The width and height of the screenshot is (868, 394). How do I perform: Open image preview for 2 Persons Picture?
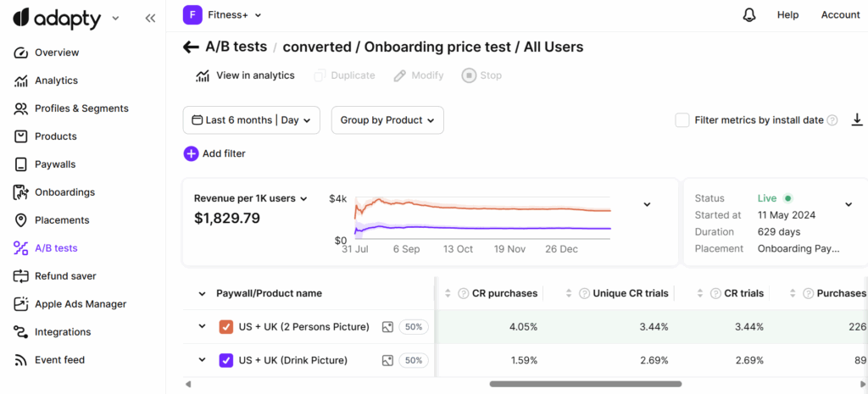click(x=387, y=327)
